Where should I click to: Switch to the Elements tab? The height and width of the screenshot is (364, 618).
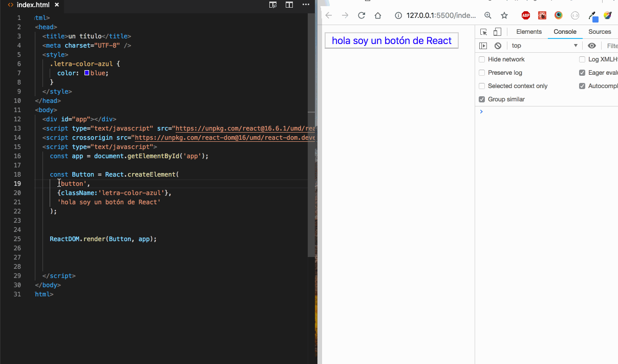pos(529,32)
